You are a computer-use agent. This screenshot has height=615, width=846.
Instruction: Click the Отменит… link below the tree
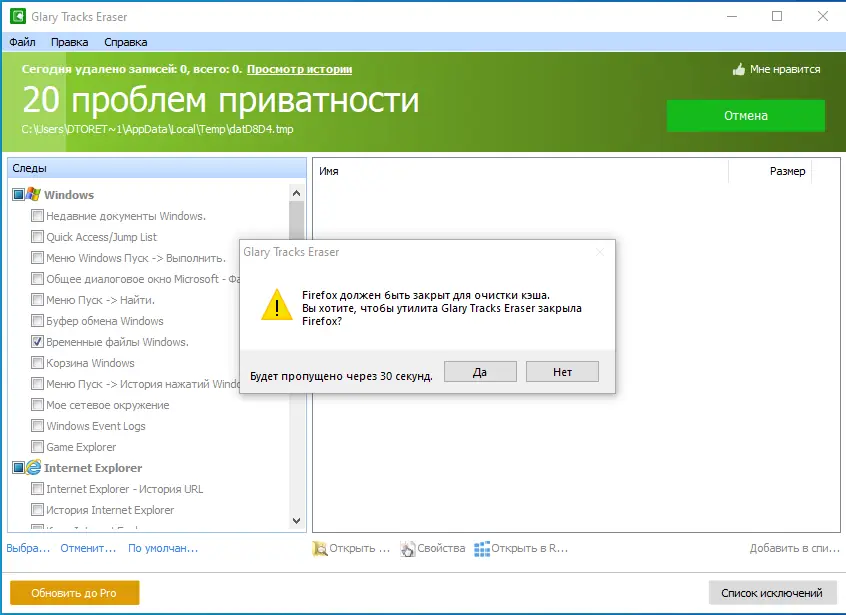[88, 548]
